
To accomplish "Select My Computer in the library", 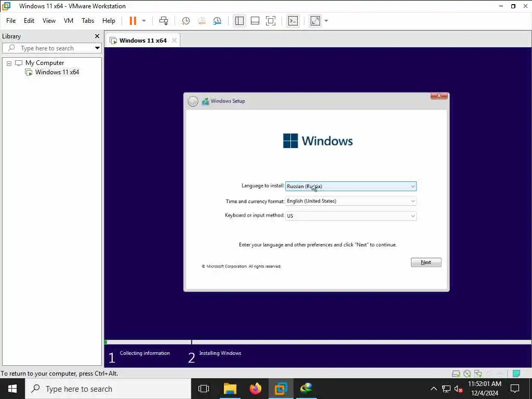I will (x=45, y=63).
